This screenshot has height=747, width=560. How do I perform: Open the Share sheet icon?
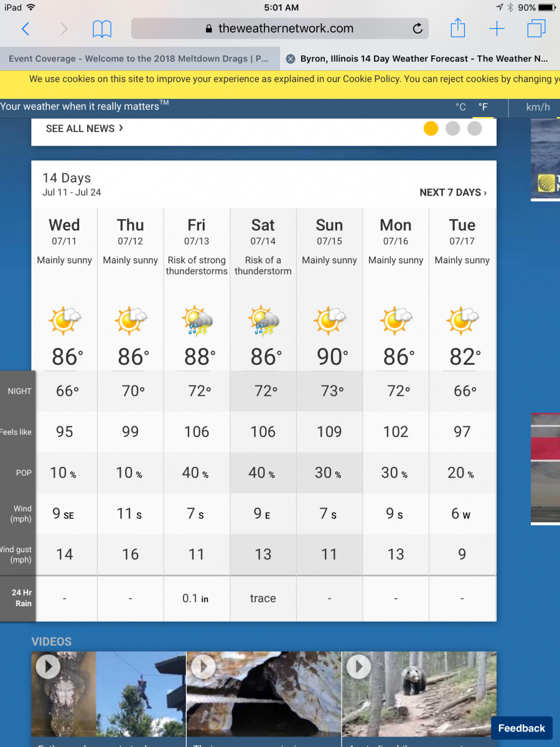[457, 28]
